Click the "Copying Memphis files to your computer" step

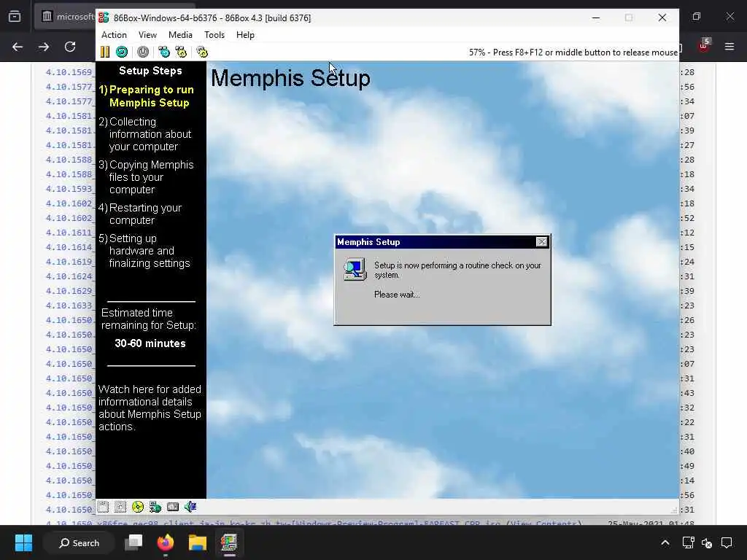click(146, 177)
